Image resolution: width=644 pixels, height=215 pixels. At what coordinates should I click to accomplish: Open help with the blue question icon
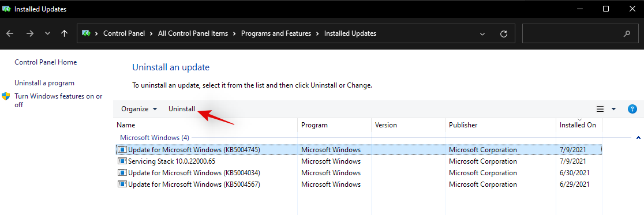click(x=632, y=109)
